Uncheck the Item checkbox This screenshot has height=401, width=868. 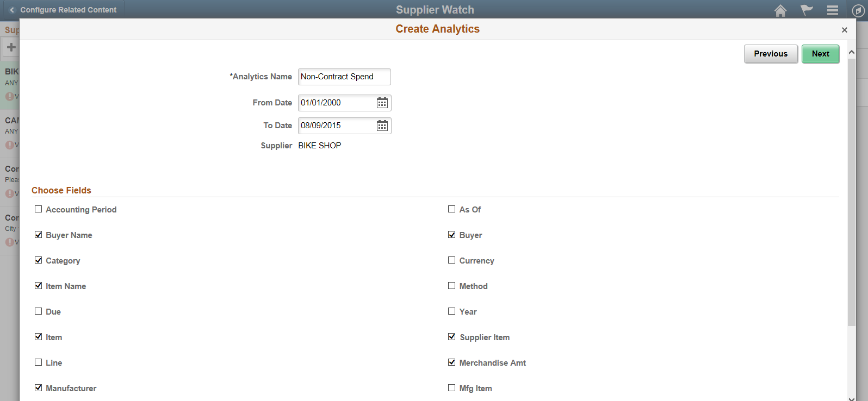tap(38, 337)
